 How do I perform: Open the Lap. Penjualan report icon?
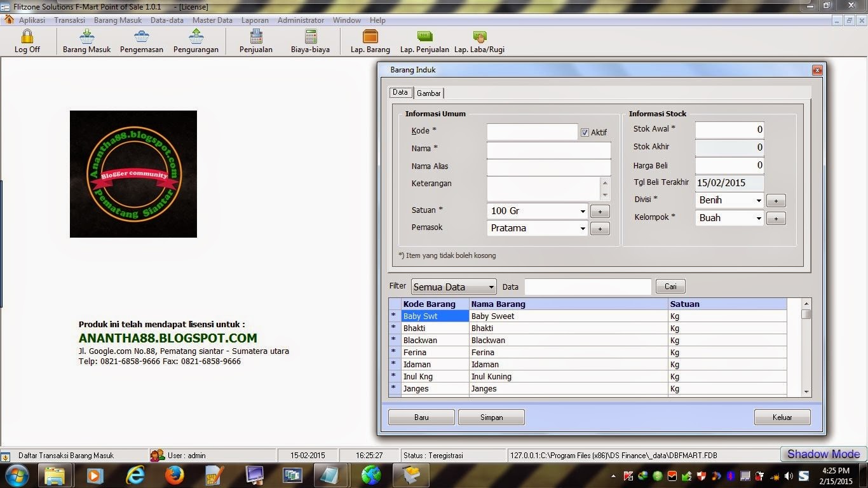424,41
